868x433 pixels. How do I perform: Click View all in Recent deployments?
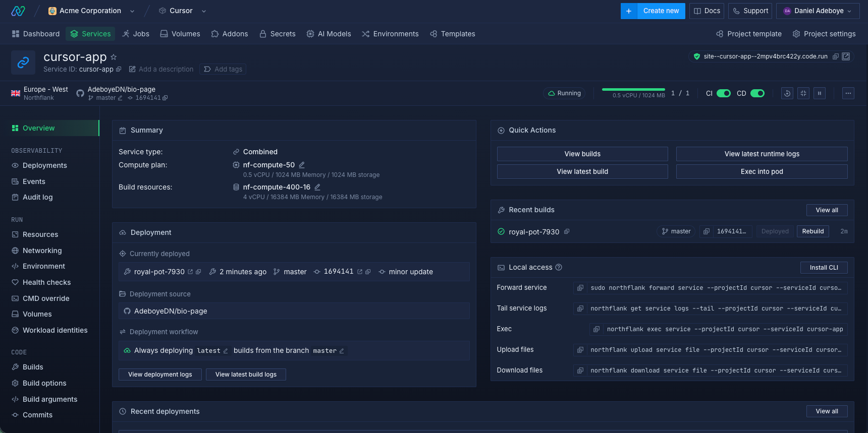(x=827, y=411)
